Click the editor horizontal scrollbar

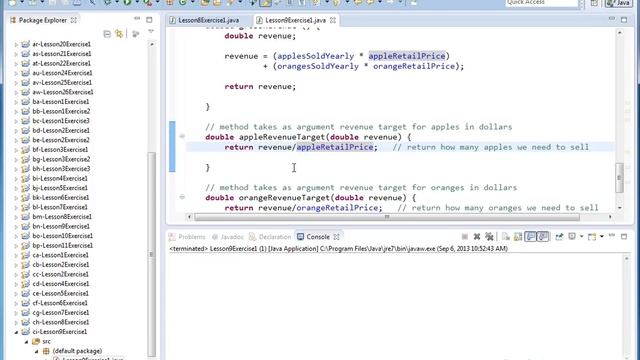tap(387, 217)
